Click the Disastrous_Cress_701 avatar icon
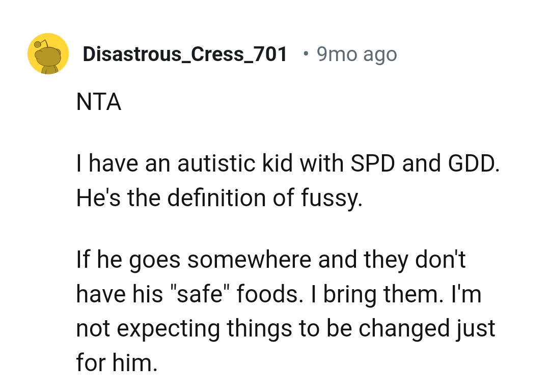 pyautogui.click(x=48, y=53)
